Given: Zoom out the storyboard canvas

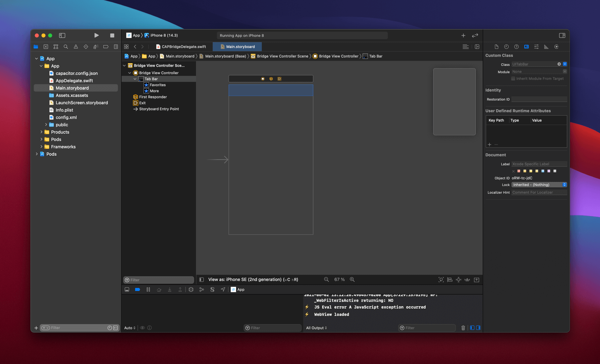Looking at the screenshot, I should pyautogui.click(x=327, y=280).
